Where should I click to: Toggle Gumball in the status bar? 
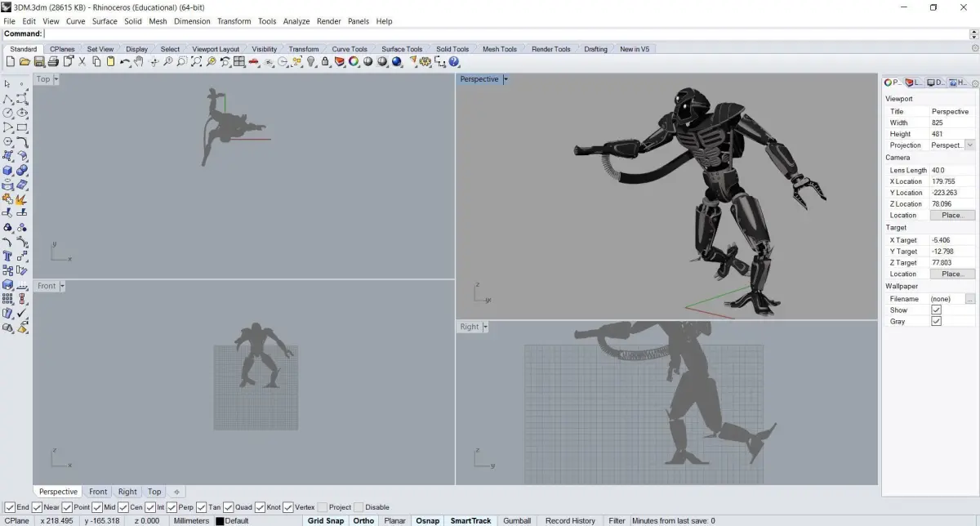click(x=516, y=520)
